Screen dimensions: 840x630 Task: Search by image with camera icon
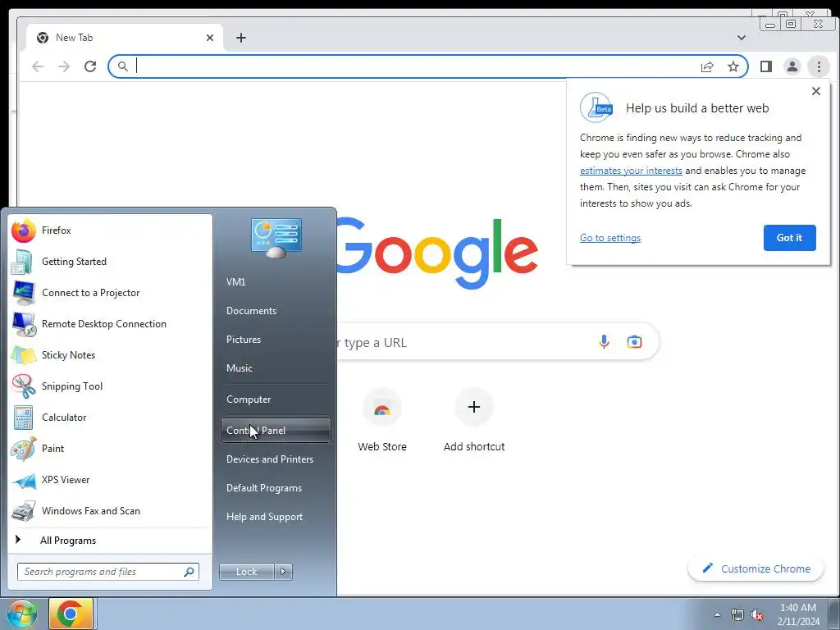(x=634, y=342)
